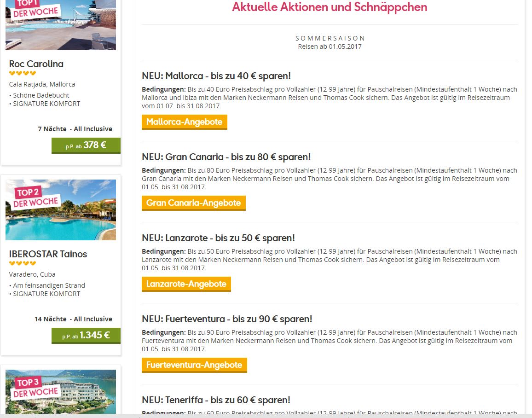532x418 pixels.
Task: Open the Roc Carolina hotel title
Action: 36,64
